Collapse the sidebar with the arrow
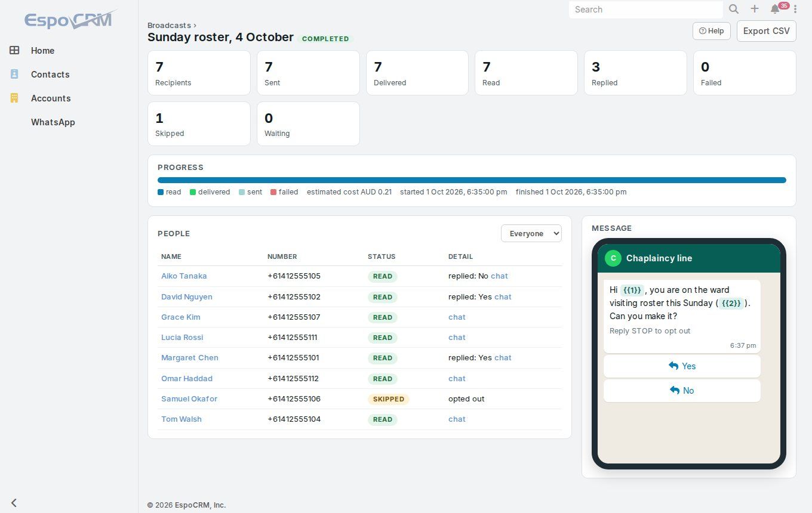 (x=14, y=503)
